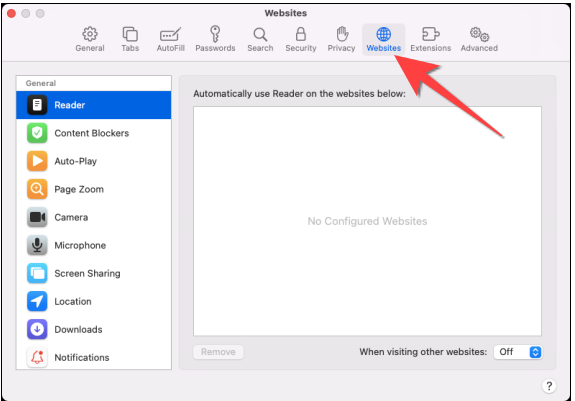The width and height of the screenshot is (575, 401).
Task: Open the Search magnifier icon
Action: (260, 34)
